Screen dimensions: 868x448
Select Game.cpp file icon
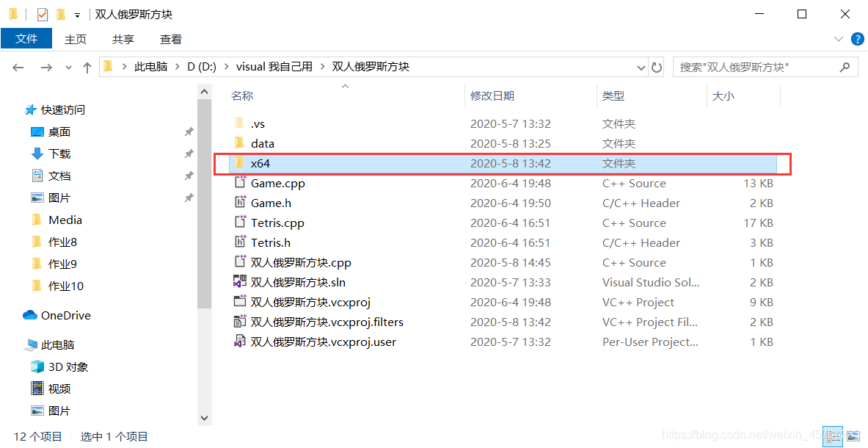tap(240, 182)
